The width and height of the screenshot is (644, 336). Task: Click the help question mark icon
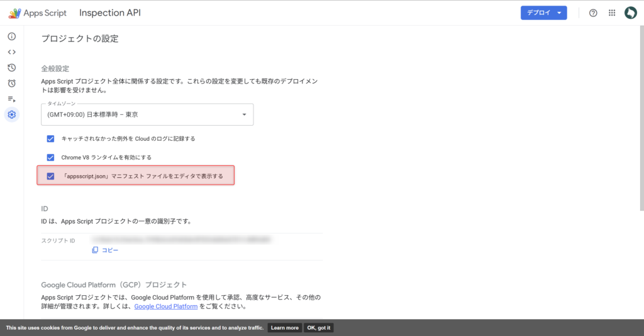coord(593,13)
